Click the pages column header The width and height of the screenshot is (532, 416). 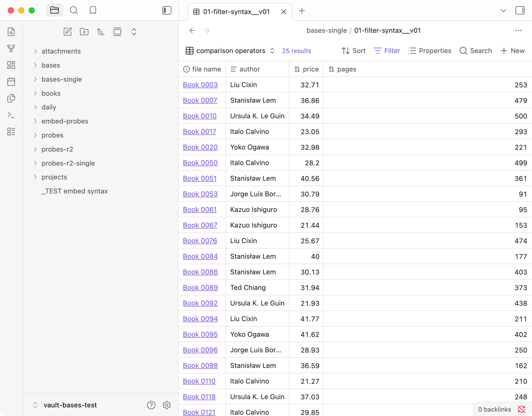428,69
